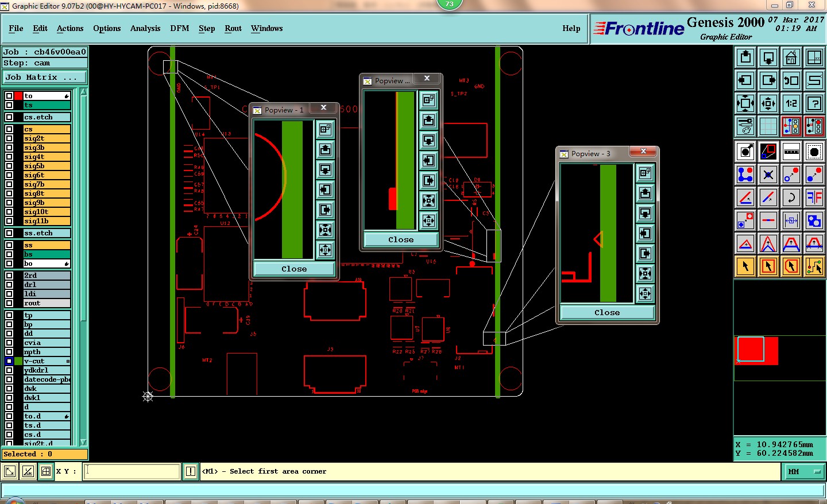Toggle checkbox for layer 'drl'

(x=9, y=285)
